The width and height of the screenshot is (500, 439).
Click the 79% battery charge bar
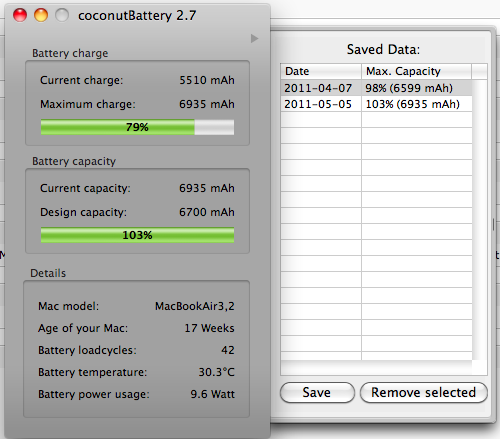click(x=137, y=127)
